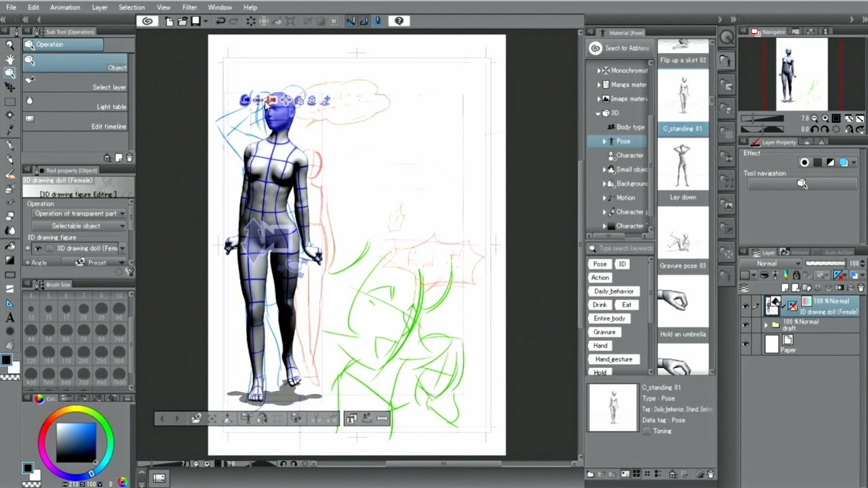Open the Light table sub tool
The width and height of the screenshot is (868, 488).
[x=75, y=102]
